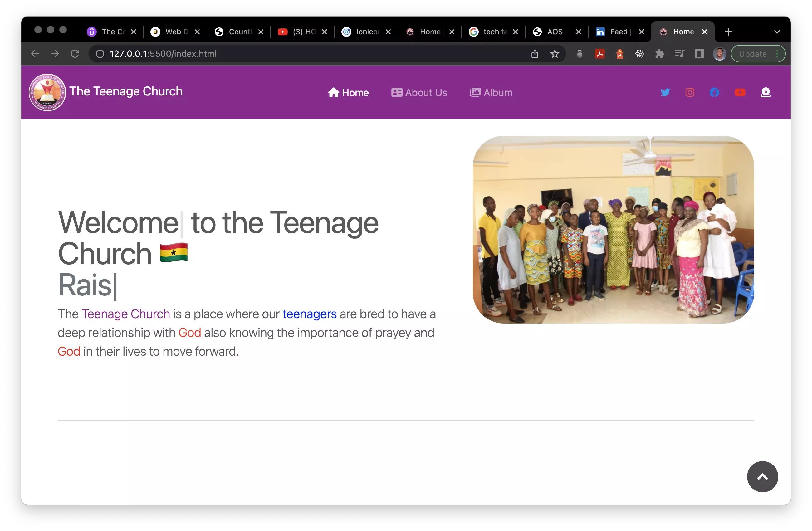Open Chrome menu three dots
The width and height of the screenshot is (812, 531).
[777, 54]
